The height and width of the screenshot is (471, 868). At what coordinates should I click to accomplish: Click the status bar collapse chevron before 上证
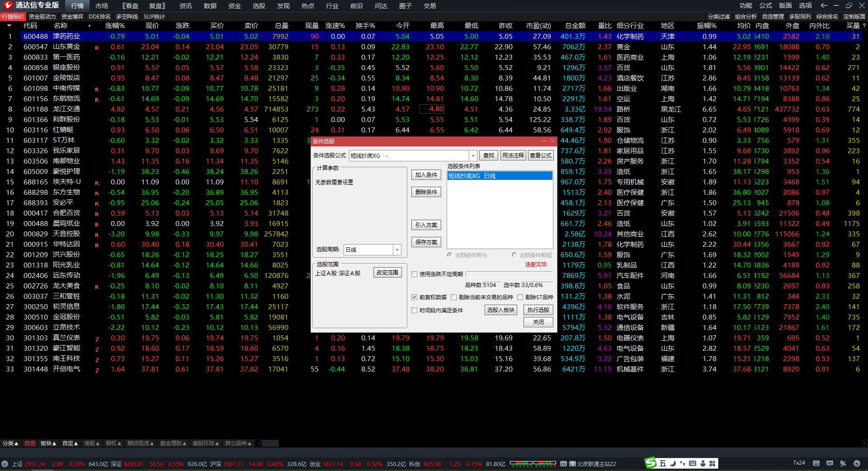coord(5,464)
